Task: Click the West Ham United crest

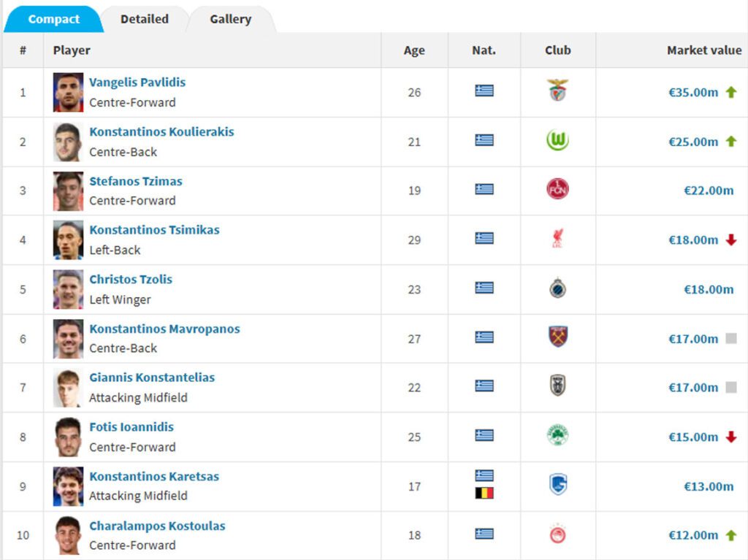Action: tap(557, 337)
